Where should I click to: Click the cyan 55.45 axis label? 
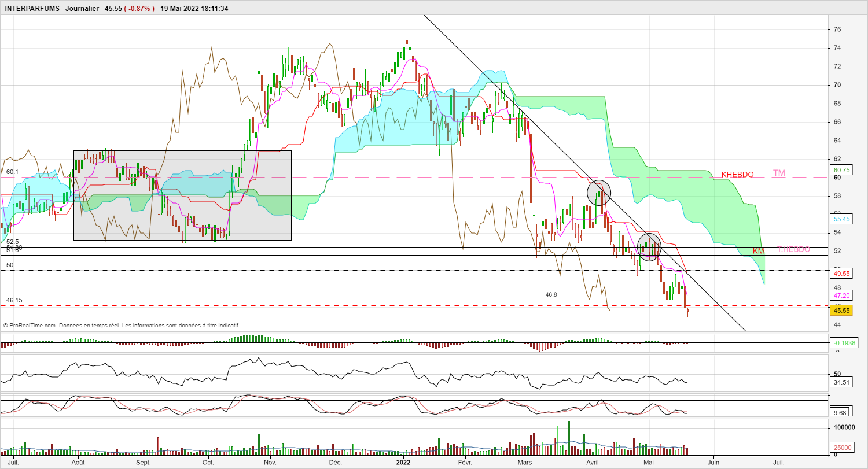(840, 220)
